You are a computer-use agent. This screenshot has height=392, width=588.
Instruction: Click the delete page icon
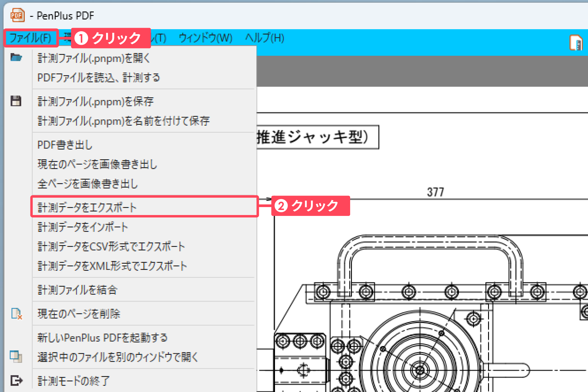[x=17, y=314]
